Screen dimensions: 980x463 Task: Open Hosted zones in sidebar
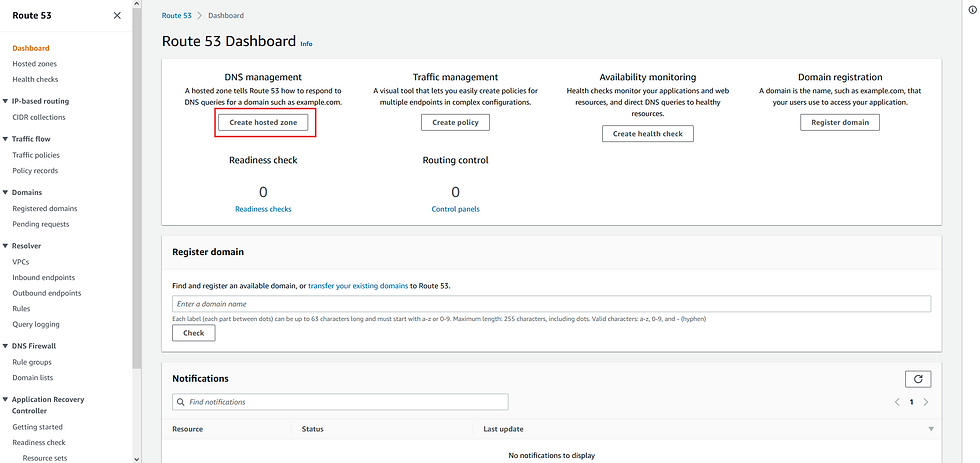pyautogui.click(x=34, y=64)
